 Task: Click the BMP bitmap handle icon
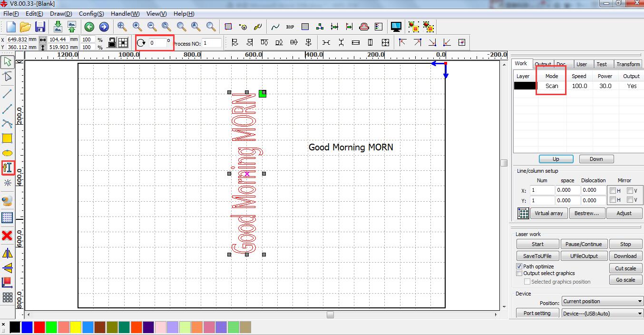(x=290, y=27)
